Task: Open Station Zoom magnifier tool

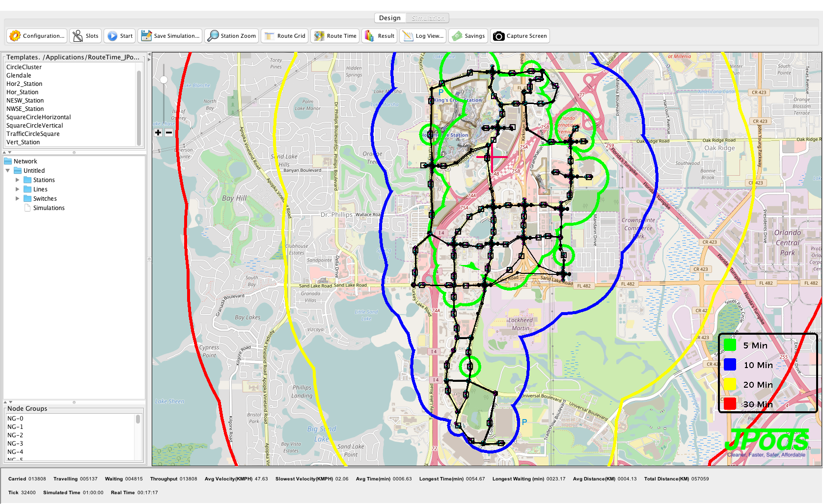Action: pyautogui.click(x=213, y=36)
